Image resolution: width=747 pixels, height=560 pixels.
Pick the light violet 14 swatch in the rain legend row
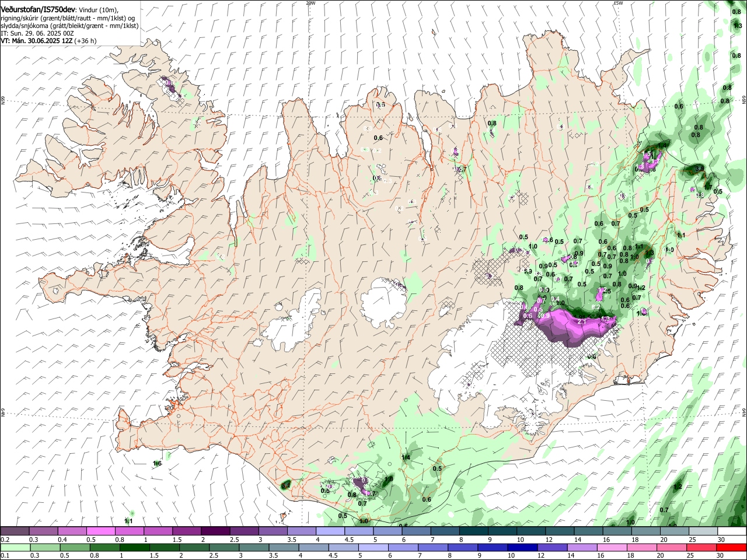tap(581, 547)
